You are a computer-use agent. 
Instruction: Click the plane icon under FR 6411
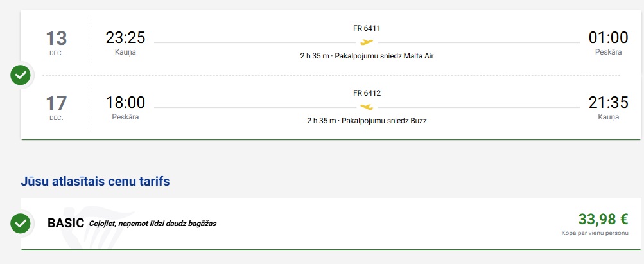click(367, 42)
